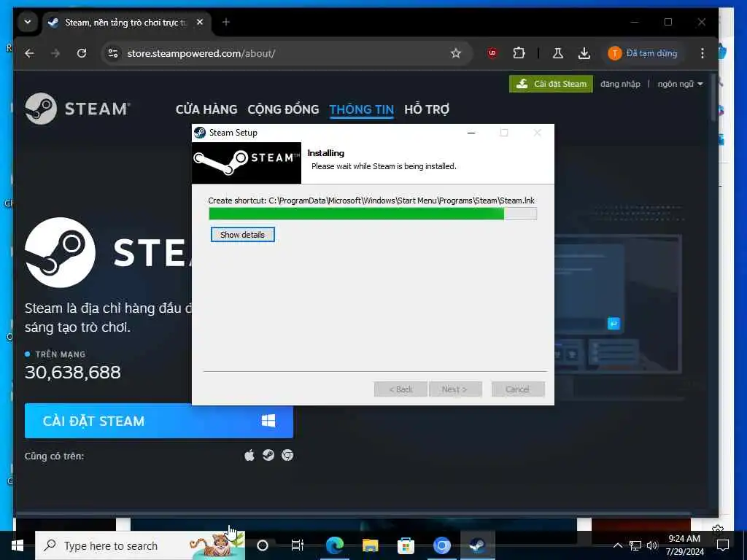
Task: Open Chrome Labs flask icon
Action: 558,53
